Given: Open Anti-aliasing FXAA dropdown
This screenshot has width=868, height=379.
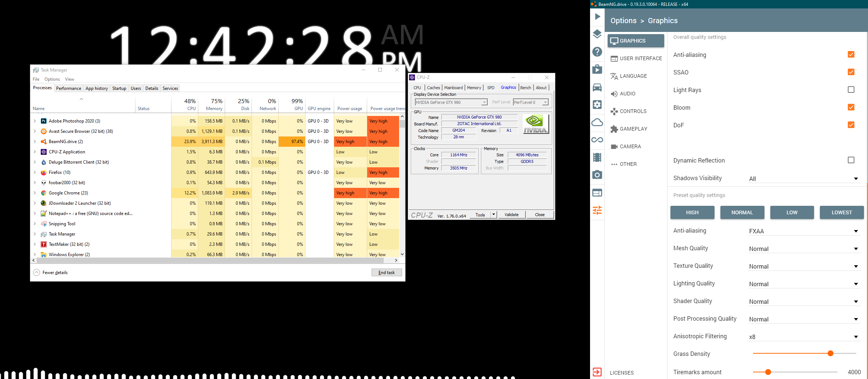Looking at the screenshot, I should click(x=804, y=231).
